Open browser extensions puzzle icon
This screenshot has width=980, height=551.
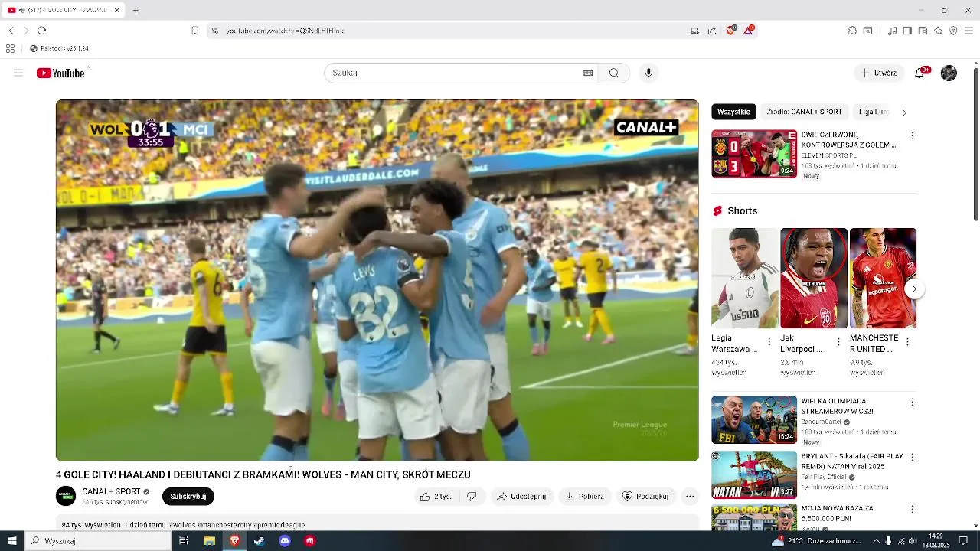click(852, 31)
